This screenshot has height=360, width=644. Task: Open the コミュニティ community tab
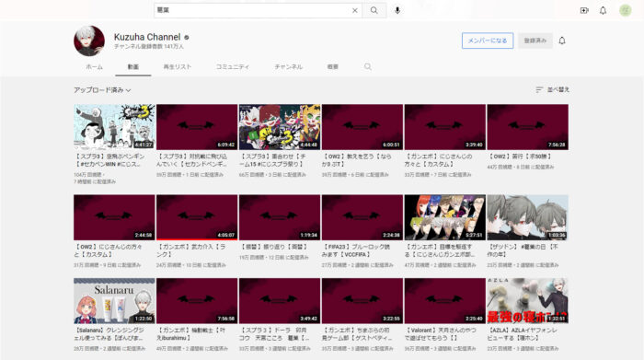233,66
